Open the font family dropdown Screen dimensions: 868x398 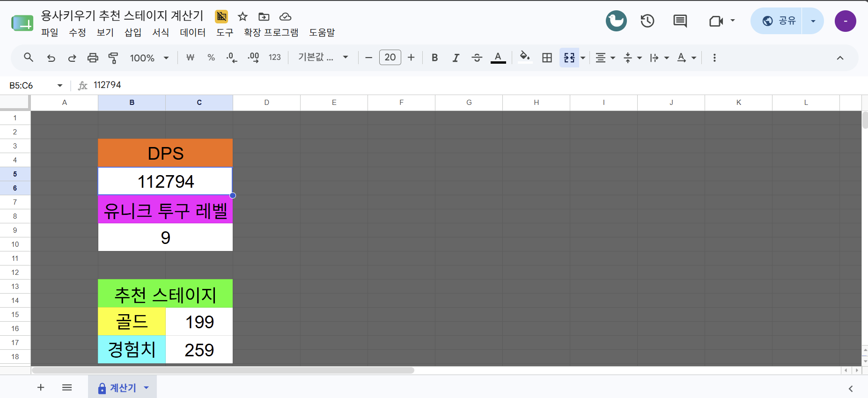pyautogui.click(x=324, y=58)
